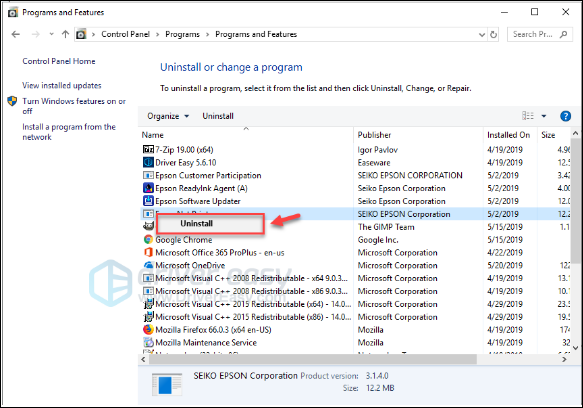This screenshot has width=583, height=408.
Task: Open Turn Windows features on or off
Action: [x=74, y=106]
